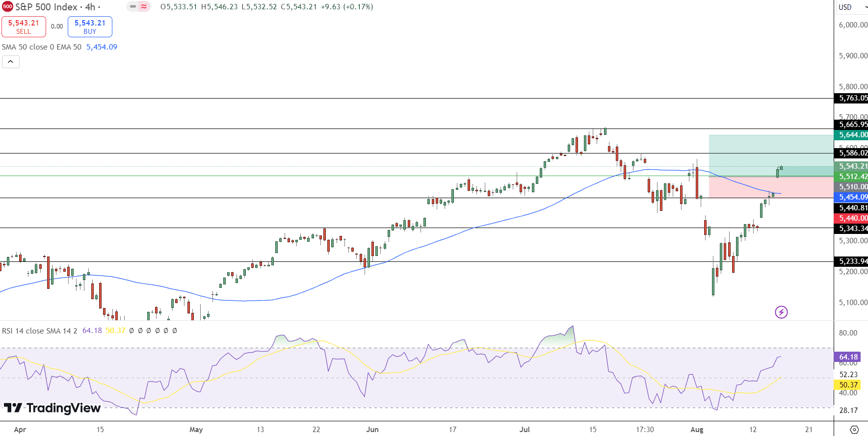Click the purple 64.18 RSI legend value
The height and width of the screenshot is (436, 868).
[92, 331]
